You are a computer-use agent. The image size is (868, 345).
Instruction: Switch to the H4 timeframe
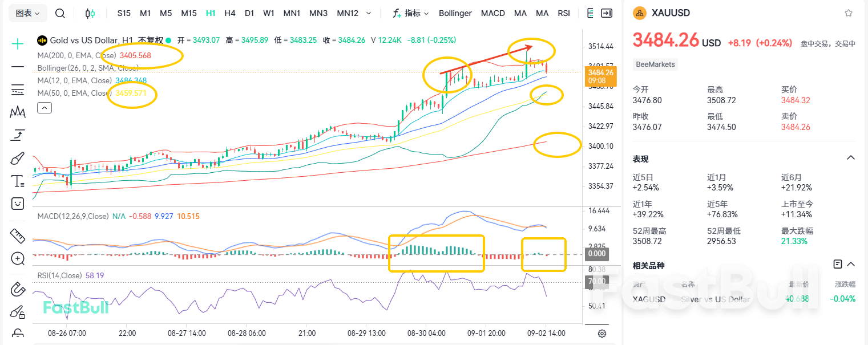(229, 13)
